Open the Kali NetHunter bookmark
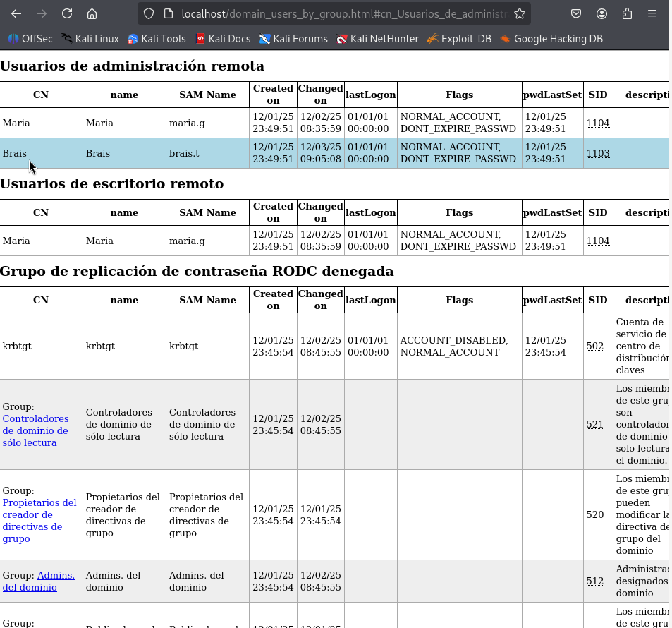The image size is (672, 628). (x=377, y=39)
